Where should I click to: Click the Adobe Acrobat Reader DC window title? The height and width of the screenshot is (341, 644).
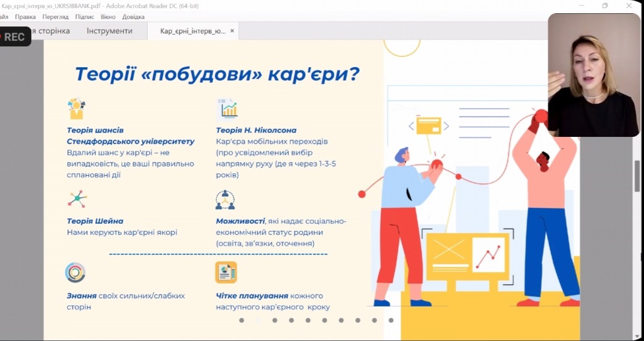pyautogui.click(x=100, y=6)
